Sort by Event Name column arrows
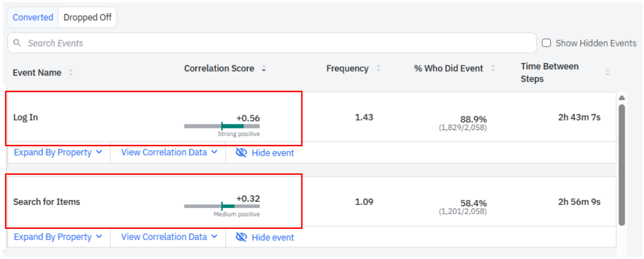Screen dimensions: 644x259 coord(71,73)
